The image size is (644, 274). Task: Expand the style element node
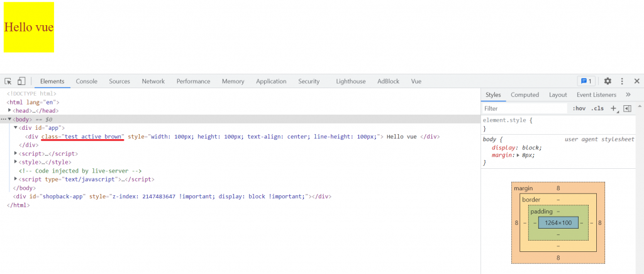coord(16,162)
